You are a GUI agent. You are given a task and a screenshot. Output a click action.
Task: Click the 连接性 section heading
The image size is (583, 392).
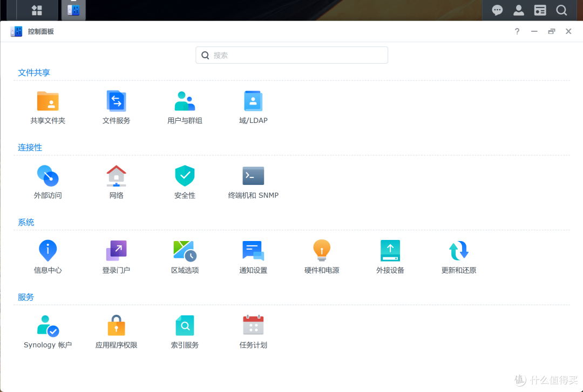(30, 148)
